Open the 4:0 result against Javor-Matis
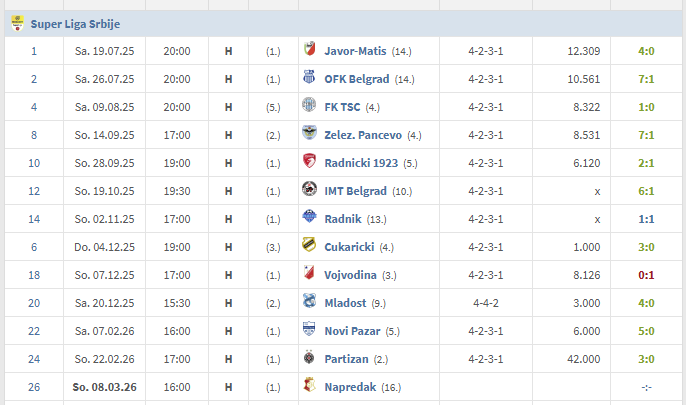This screenshot has height=405, width=686. pyautogui.click(x=647, y=51)
